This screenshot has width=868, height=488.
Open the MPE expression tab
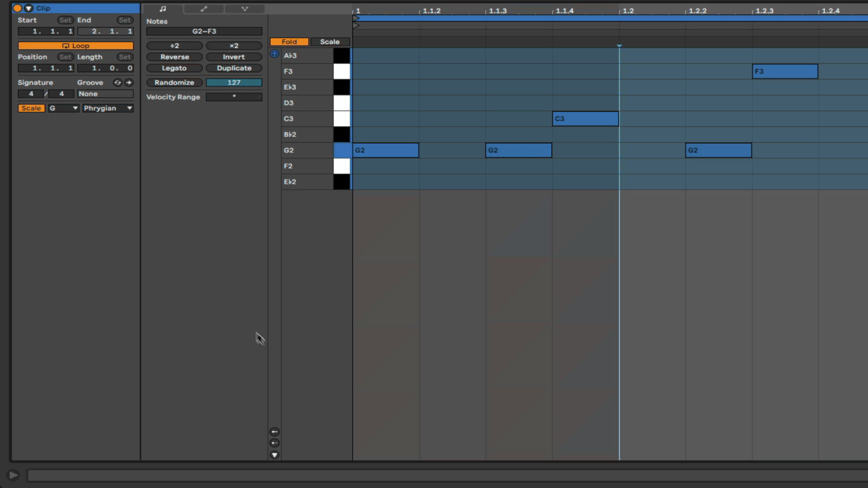[245, 9]
